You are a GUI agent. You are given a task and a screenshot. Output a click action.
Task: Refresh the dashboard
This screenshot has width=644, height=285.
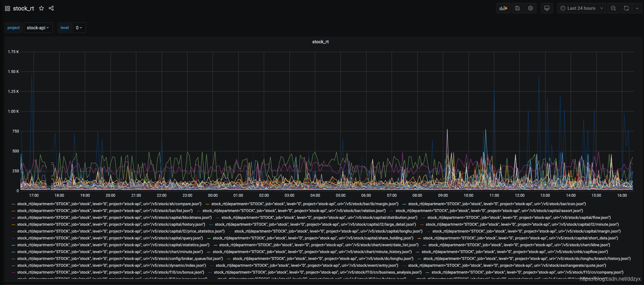click(x=626, y=8)
